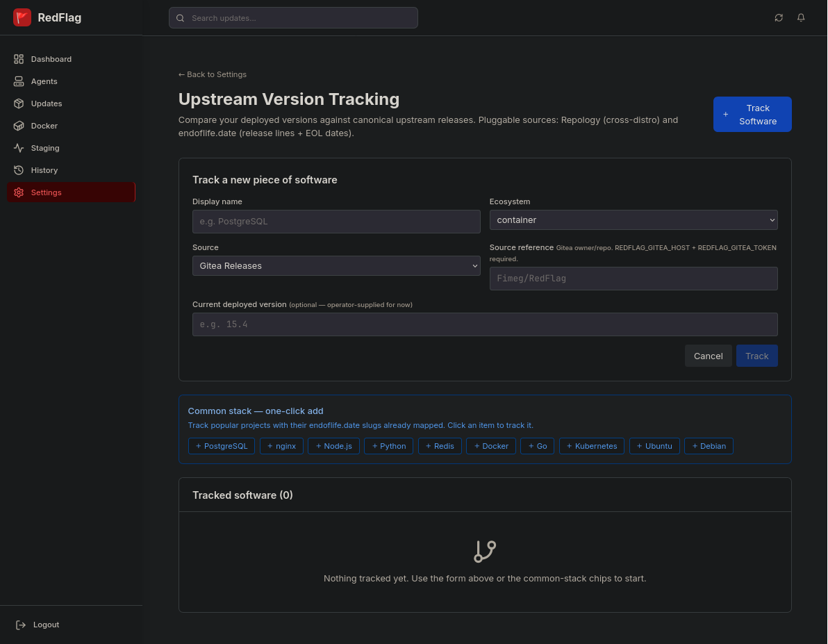828x644 pixels.
Task: Click the Track a new piece of software heading
Action: coord(265,180)
